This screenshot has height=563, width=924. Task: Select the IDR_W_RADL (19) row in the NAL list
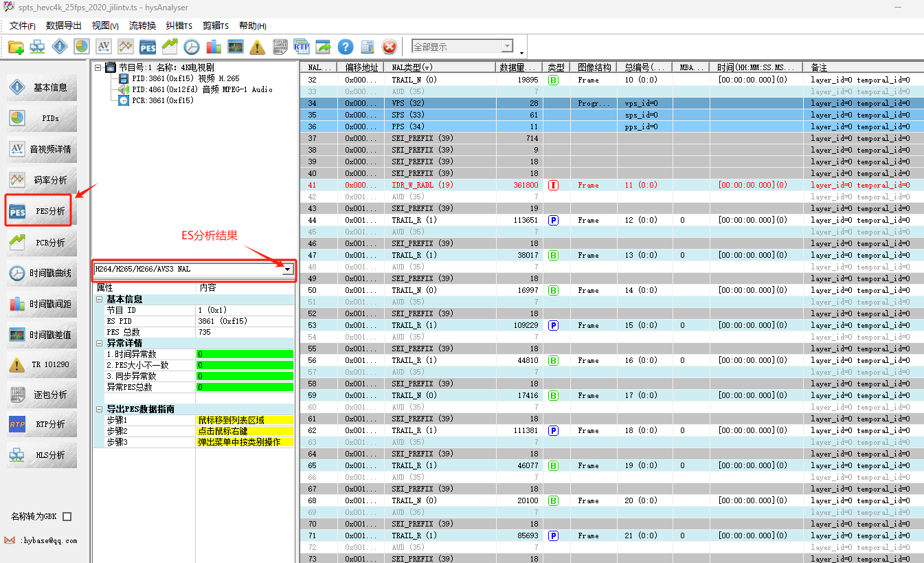(x=422, y=186)
